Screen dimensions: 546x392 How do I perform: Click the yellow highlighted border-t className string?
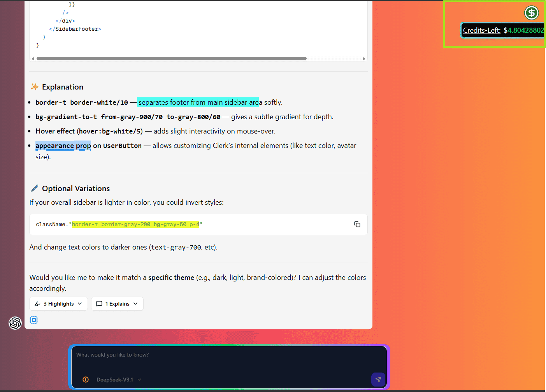(135, 224)
